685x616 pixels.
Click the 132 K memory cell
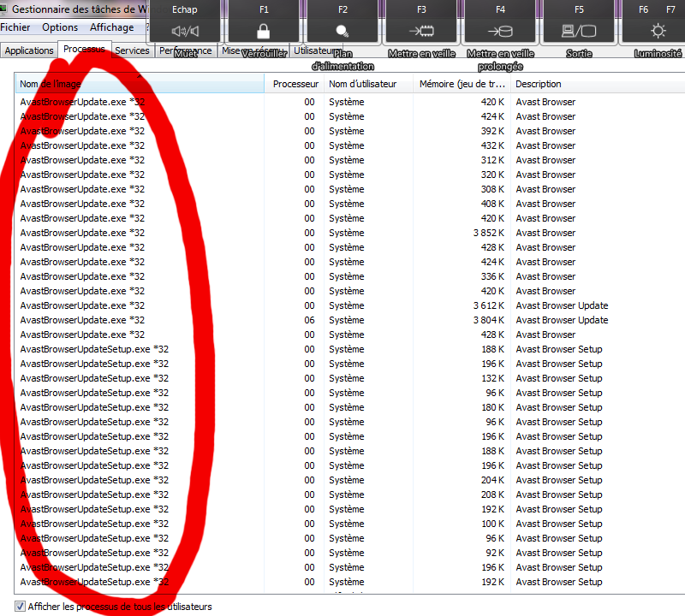(492, 378)
